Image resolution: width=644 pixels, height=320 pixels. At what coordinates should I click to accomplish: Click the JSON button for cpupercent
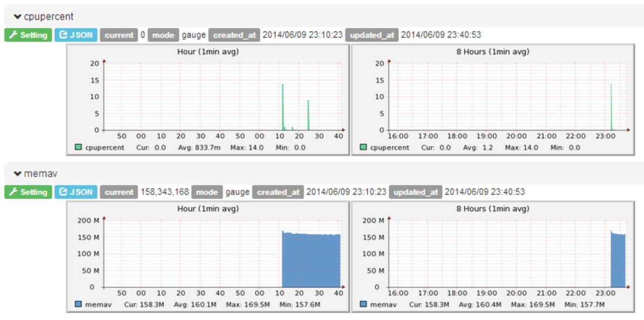76,35
